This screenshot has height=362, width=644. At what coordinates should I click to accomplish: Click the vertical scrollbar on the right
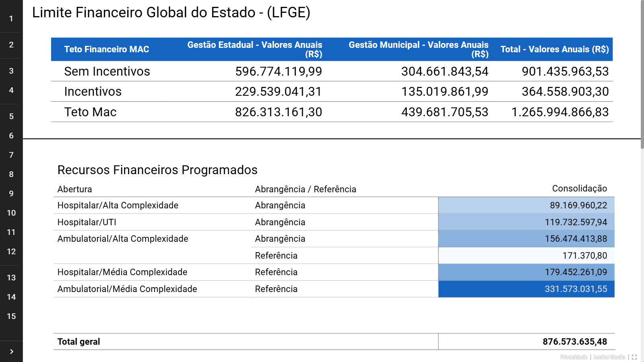(642, 74)
